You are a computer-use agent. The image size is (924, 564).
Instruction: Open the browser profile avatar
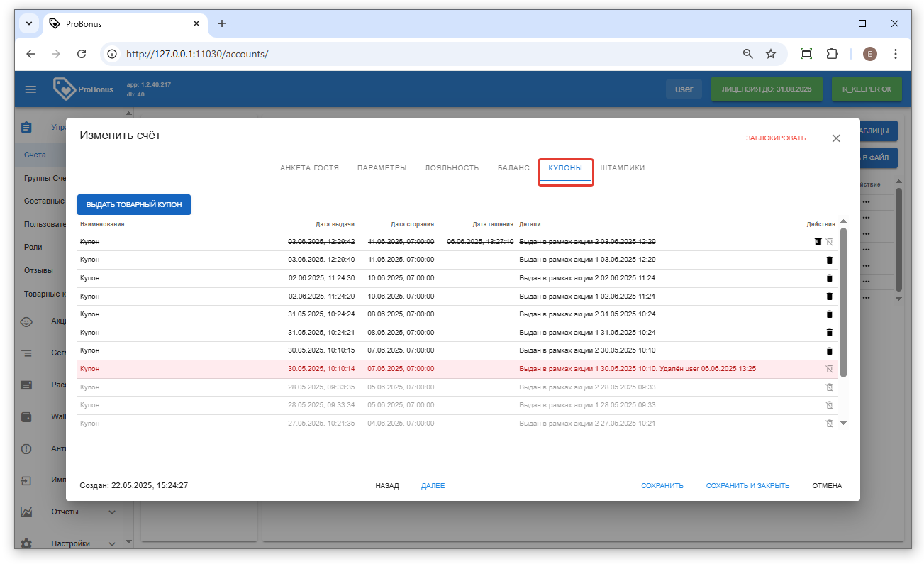(870, 54)
